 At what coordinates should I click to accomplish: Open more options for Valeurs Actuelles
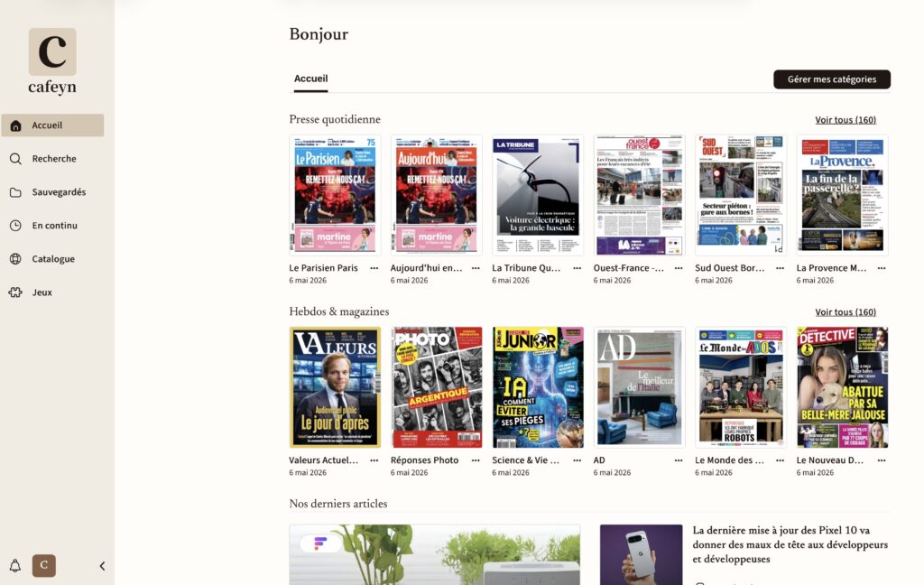coord(374,460)
